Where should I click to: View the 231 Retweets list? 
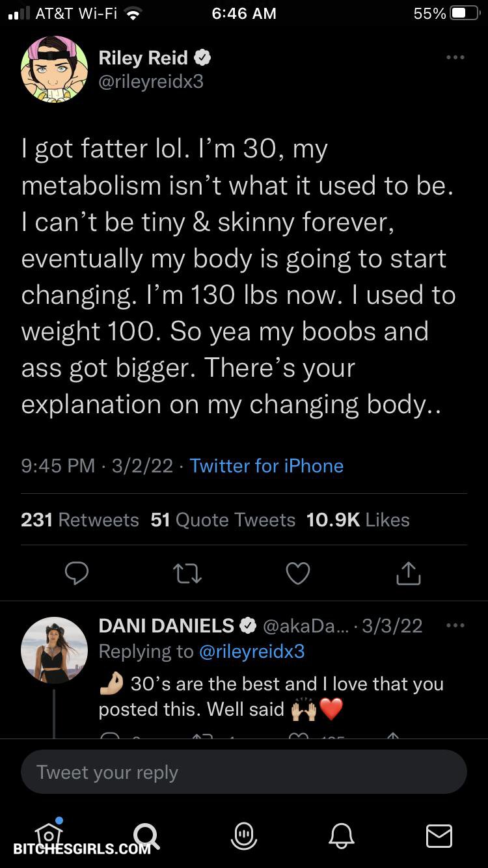point(80,520)
